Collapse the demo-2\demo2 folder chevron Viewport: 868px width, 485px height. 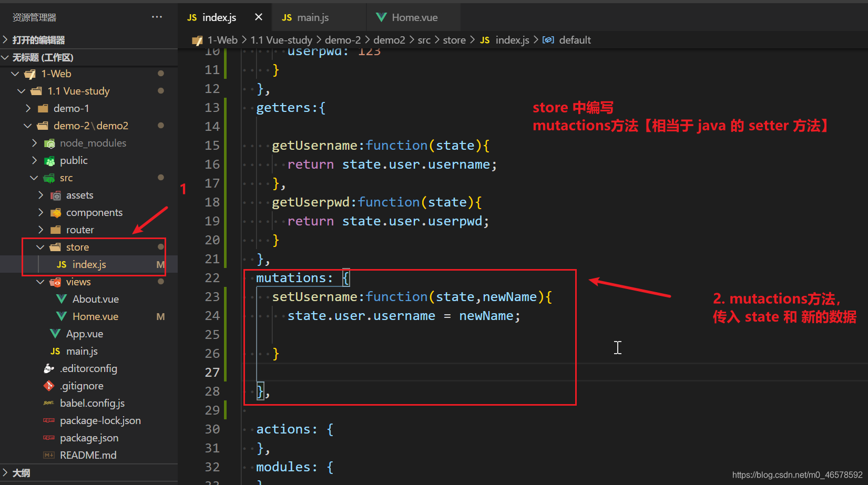28,126
